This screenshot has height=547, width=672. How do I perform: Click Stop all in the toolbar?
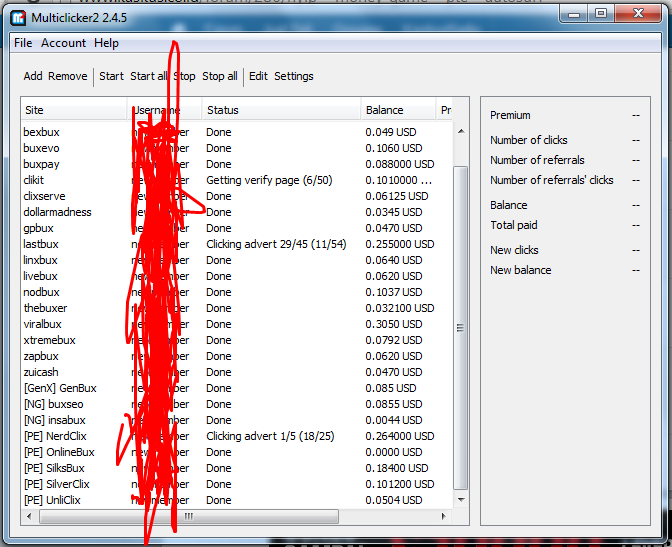point(220,76)
